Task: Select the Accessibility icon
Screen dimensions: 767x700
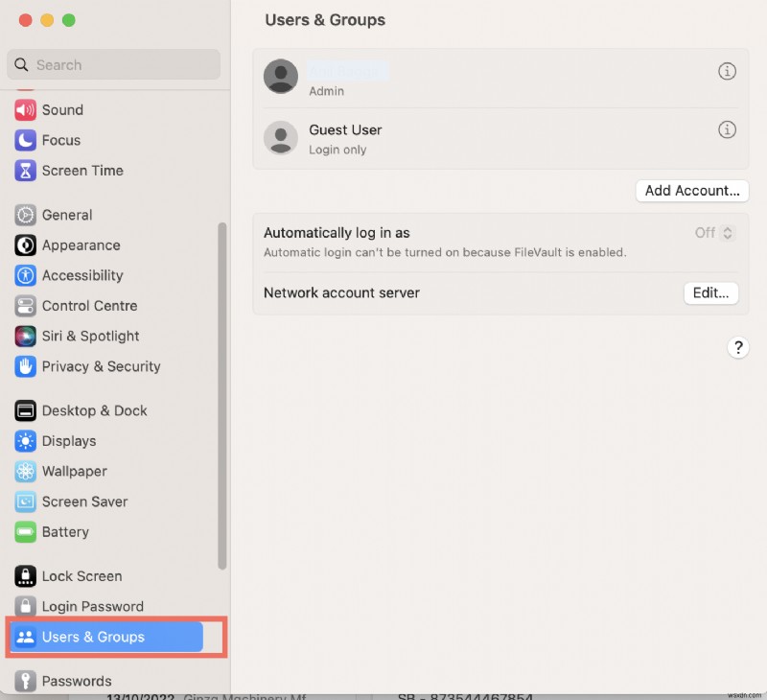Action: 25,275
